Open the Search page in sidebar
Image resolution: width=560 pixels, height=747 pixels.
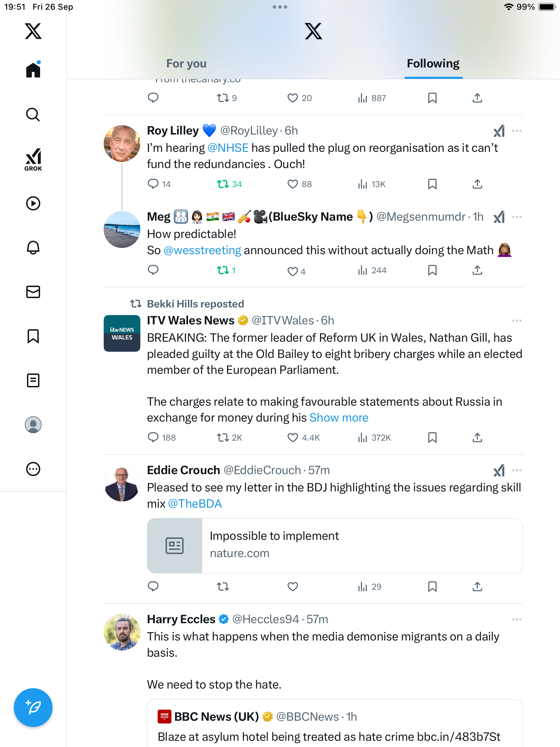pos(33,114)
